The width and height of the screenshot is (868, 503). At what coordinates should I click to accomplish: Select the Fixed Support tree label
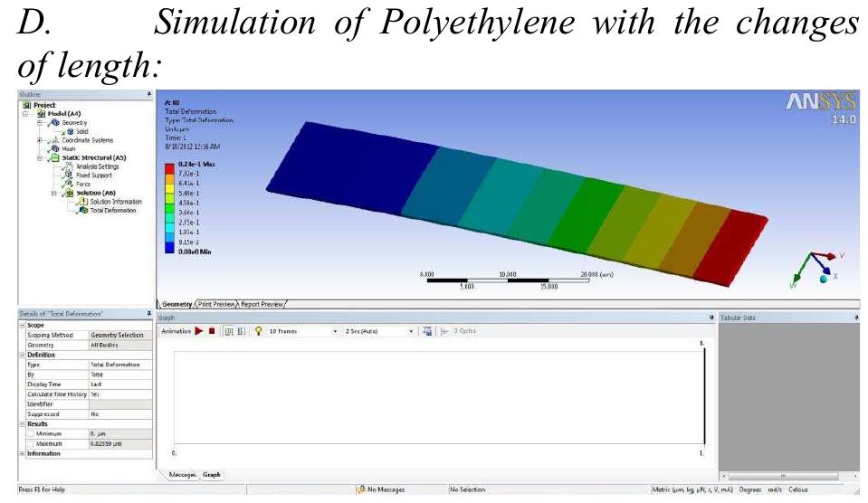point(94,175)
